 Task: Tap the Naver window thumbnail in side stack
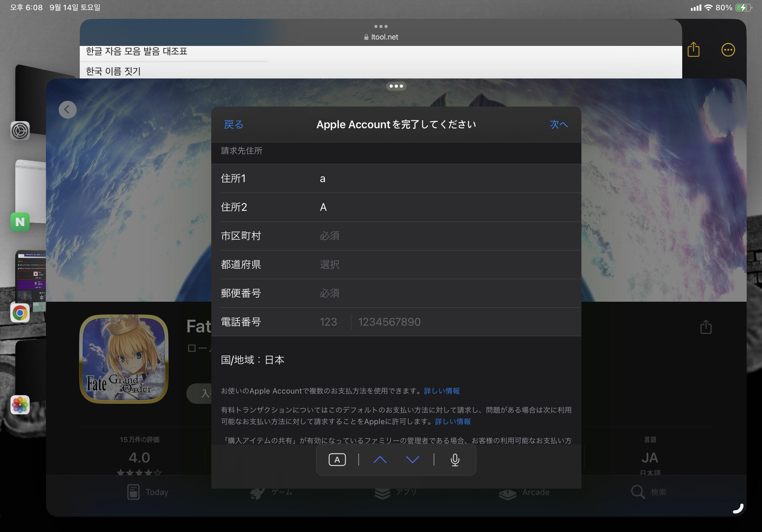(x=31, y=192)
